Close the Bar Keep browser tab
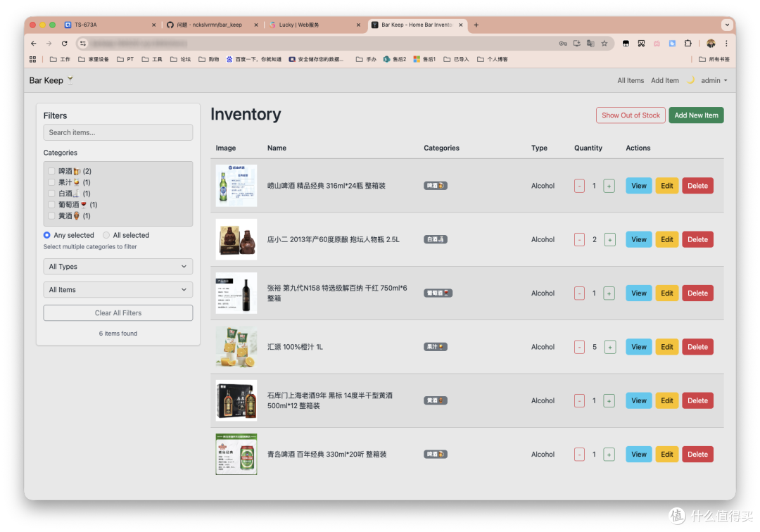 pyautogui.click(x=461, y=25)
